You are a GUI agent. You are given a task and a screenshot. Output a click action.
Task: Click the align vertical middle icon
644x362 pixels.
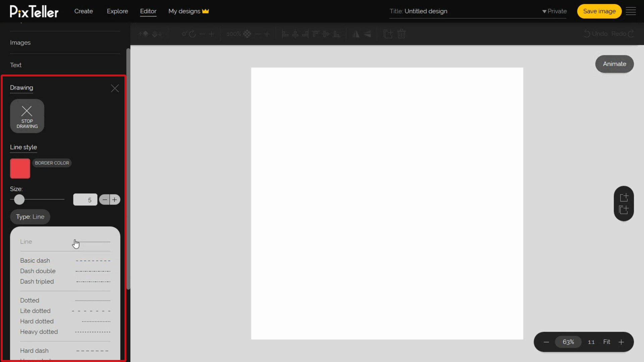tap(326, 34)
